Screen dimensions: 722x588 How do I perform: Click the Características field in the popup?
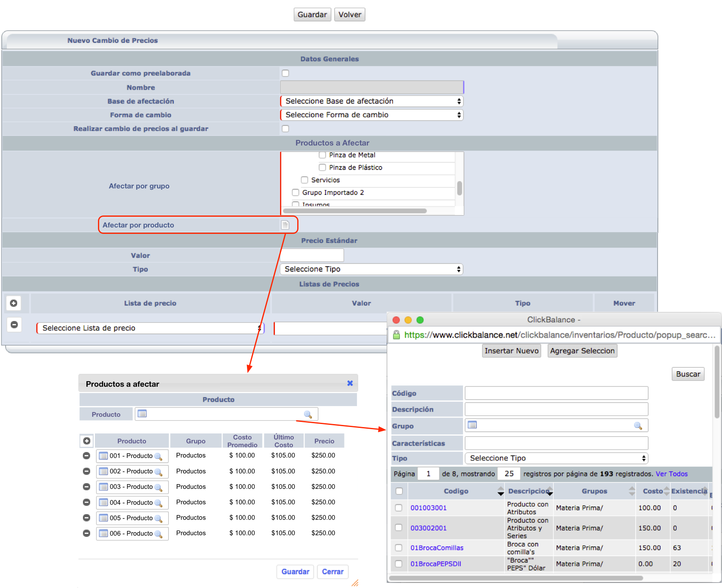(557, 443)
